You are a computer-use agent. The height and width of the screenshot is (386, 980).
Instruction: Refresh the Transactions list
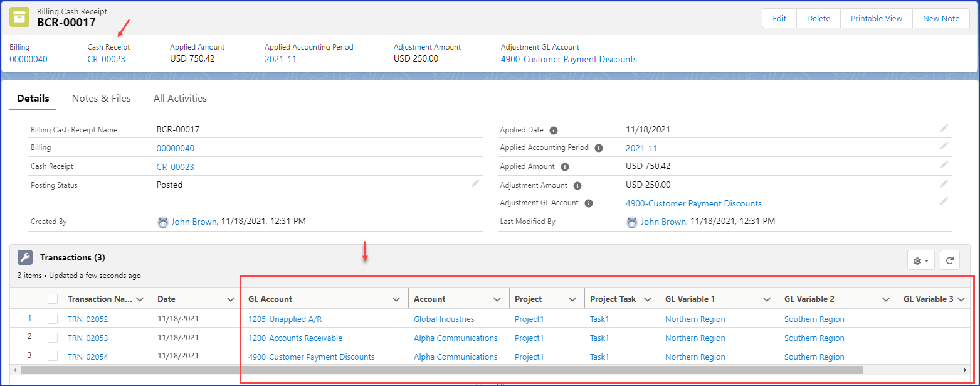point(949,260)
